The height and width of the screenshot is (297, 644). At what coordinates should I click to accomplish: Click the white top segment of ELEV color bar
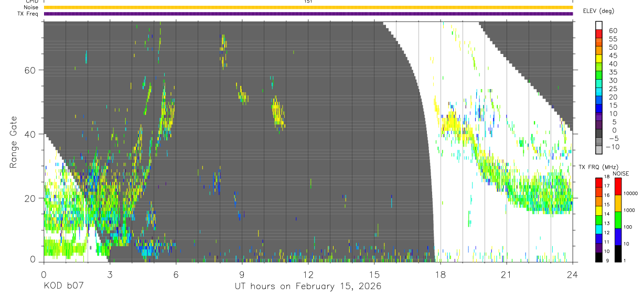tap(599, 26)
